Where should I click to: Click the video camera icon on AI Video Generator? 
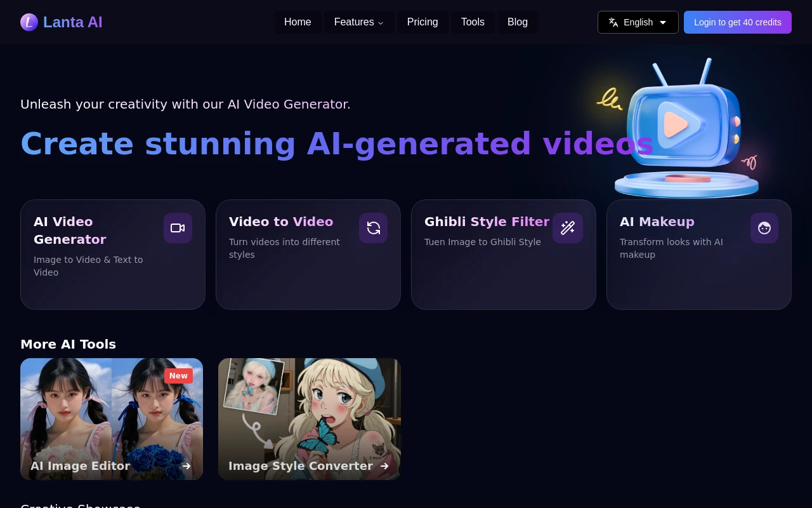click(x=178, y=228)
